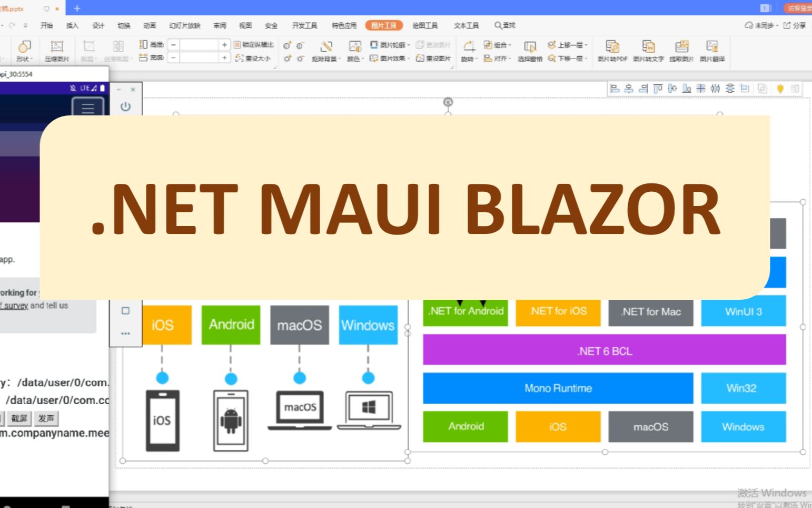The height and width of the screenshot is (508, 812).
Task: Decrease picture brightness icon
Action: point(300,58)
